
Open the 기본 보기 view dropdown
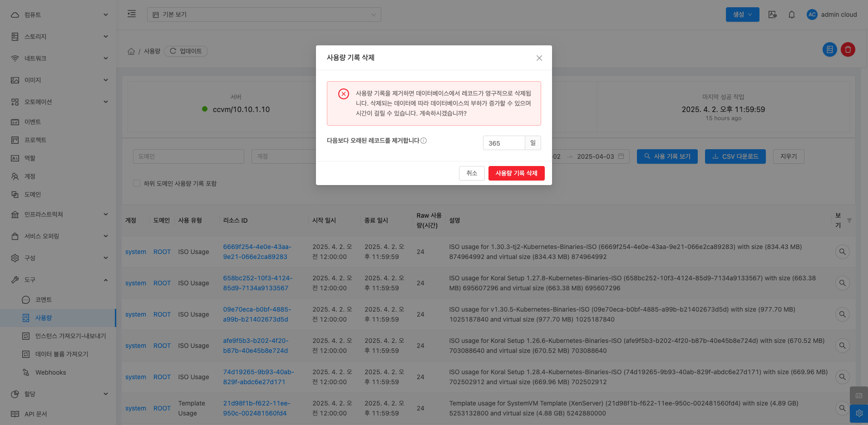point(264,15)
